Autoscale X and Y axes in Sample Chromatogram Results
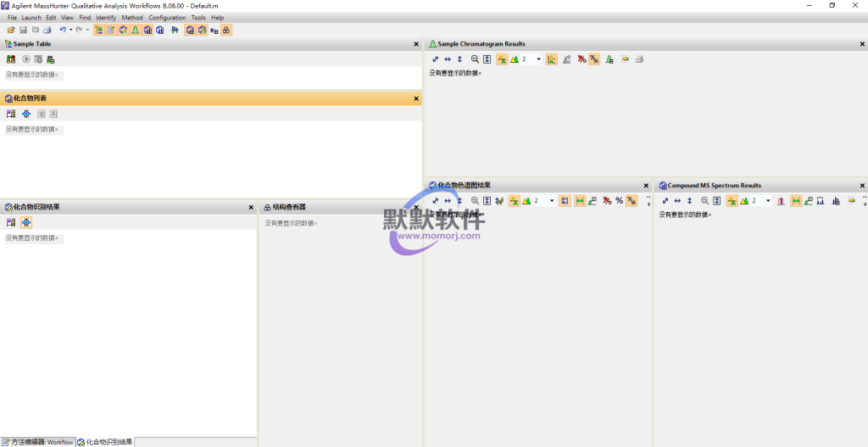 435,59
